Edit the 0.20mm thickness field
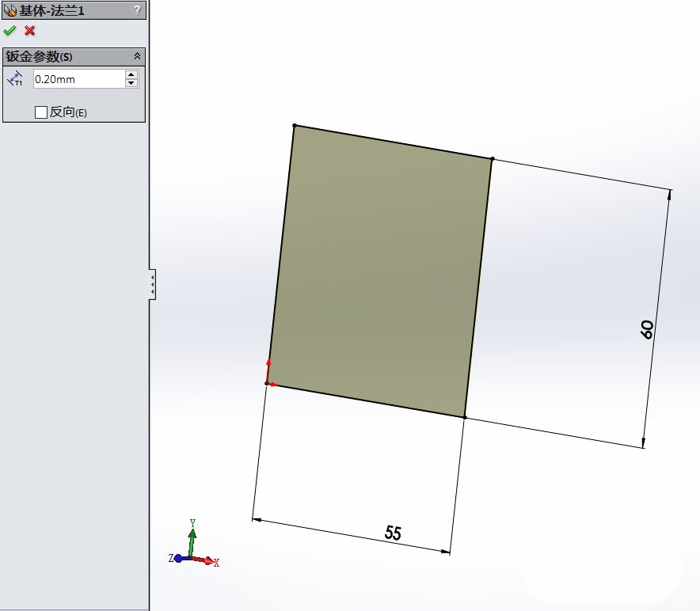700x611 pixels. (78, 79)
